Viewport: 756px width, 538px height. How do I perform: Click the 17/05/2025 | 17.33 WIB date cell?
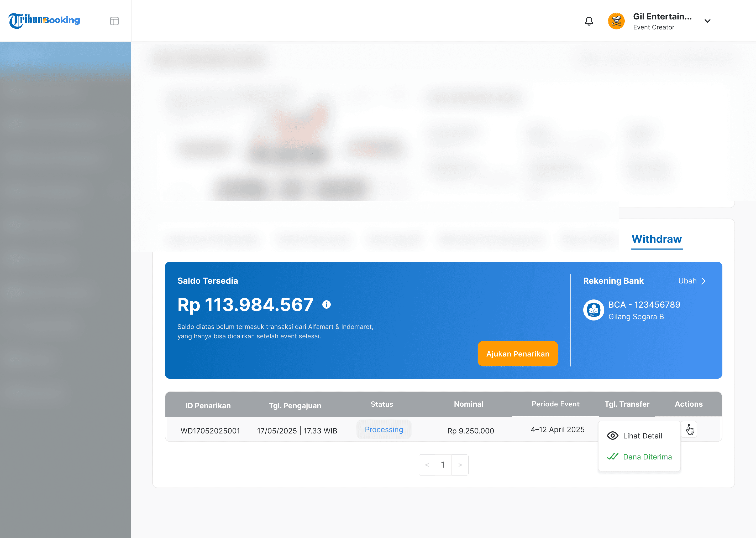pos(297,431)
